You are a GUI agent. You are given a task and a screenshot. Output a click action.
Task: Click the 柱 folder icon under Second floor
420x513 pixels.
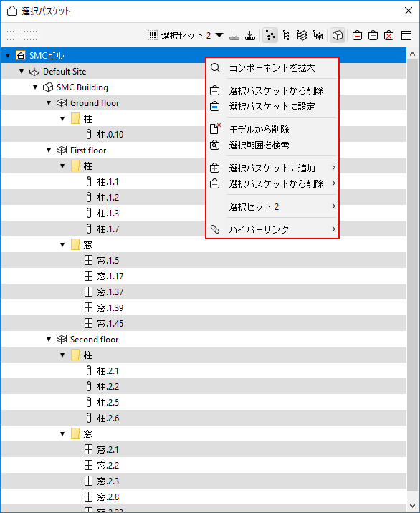click(x=75, y=355)
